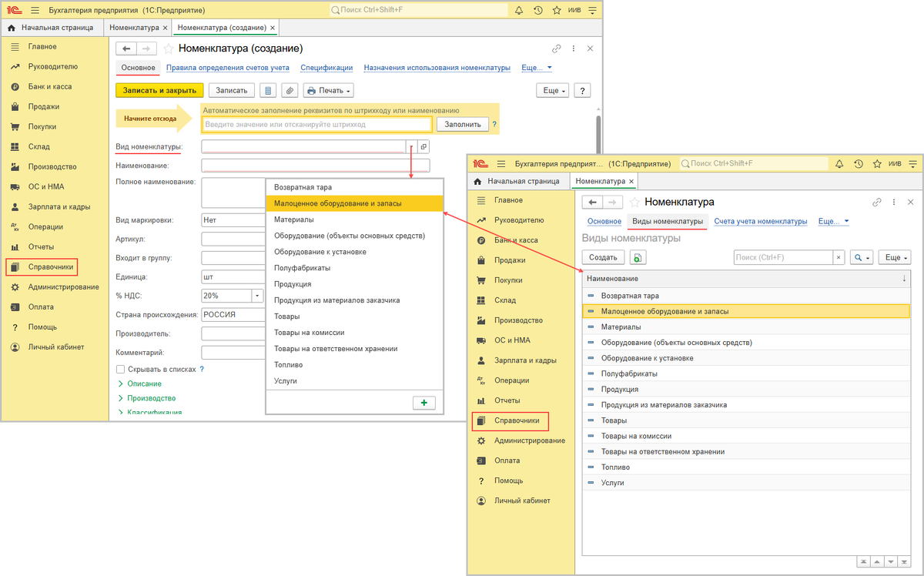The image size is (924, 576).
Task: Add Номенклатура (создание) form to favorites star
Action: pos(168,49)
